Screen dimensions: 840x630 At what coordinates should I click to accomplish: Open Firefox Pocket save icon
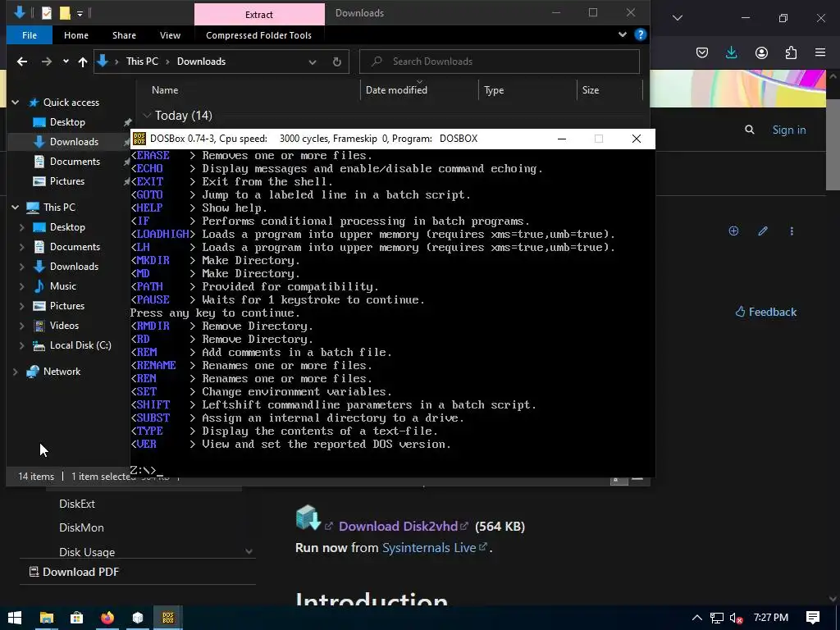[702, 52]
